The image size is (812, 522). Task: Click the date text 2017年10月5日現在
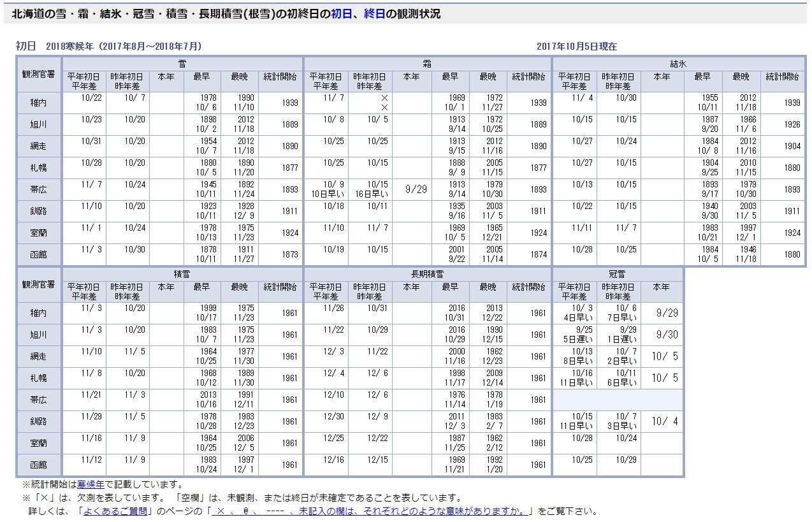click(x=577, y=46)
